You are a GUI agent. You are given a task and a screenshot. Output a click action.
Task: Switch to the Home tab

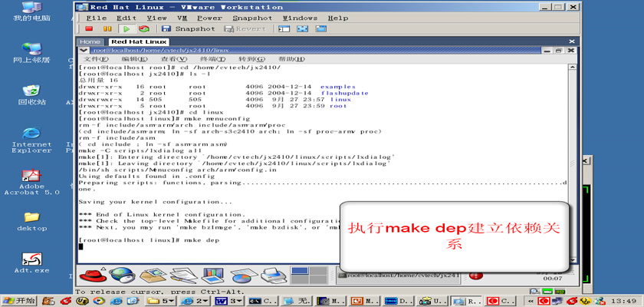click(90, 41)
